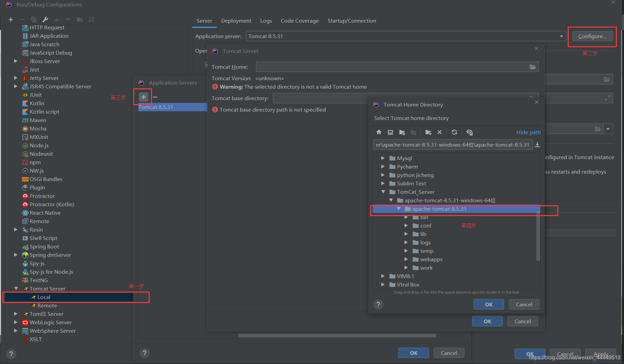Expand the webapps folder
Image resolution: width=624 pixels, height=364 pixels.
tap(406, 259)
